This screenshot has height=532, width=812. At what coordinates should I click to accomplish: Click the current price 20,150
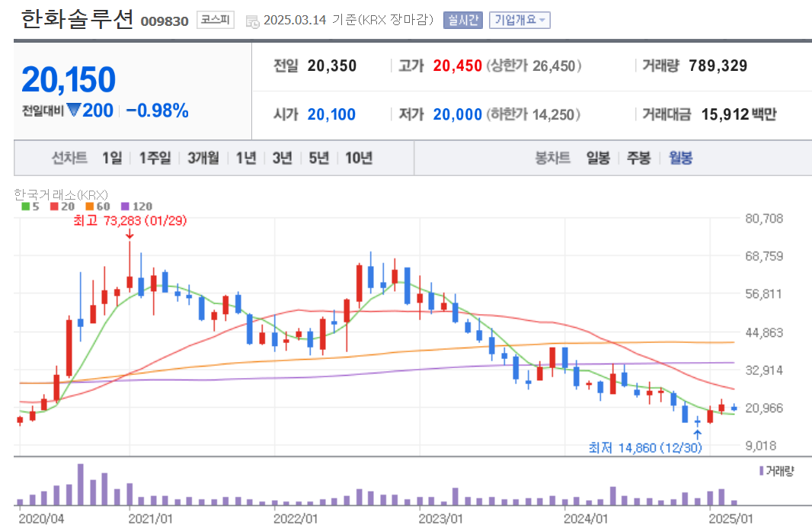(69, 80)
